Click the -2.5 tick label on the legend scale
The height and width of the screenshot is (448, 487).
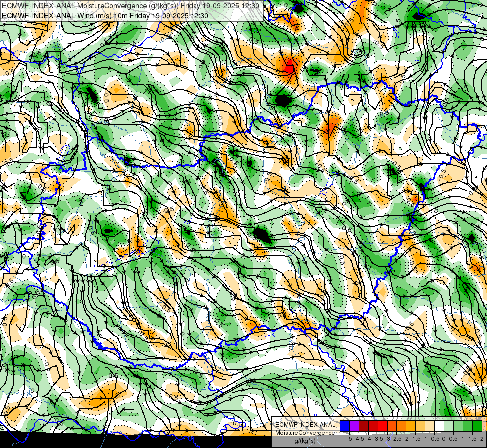pyautogui.click(x=396, y=439)
